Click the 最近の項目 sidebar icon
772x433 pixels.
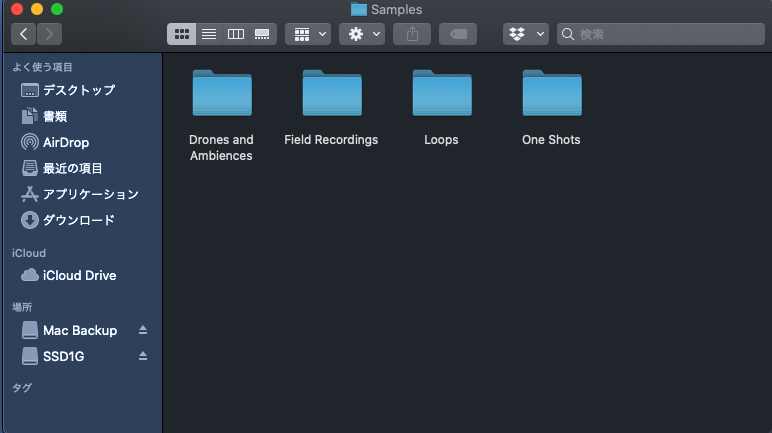30,168
